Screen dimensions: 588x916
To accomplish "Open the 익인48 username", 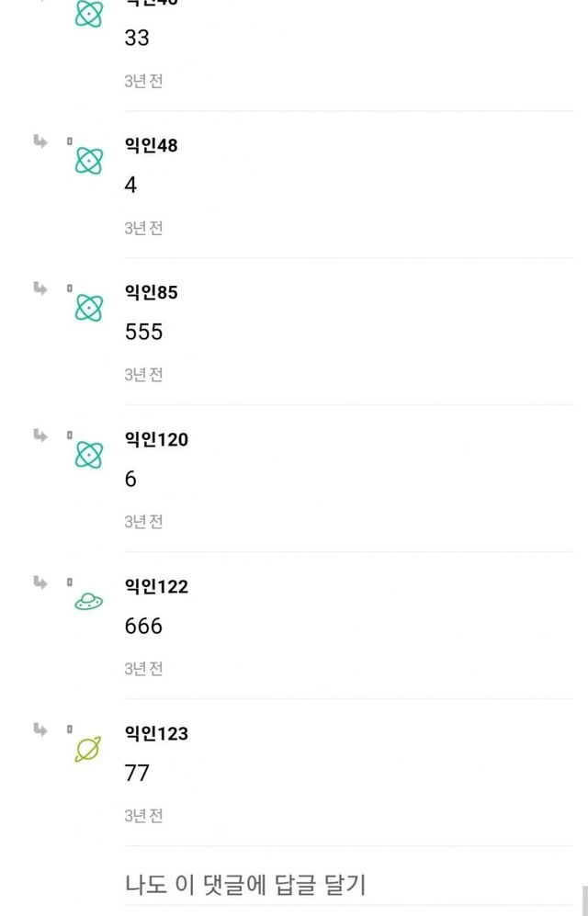I will (151, 145).
